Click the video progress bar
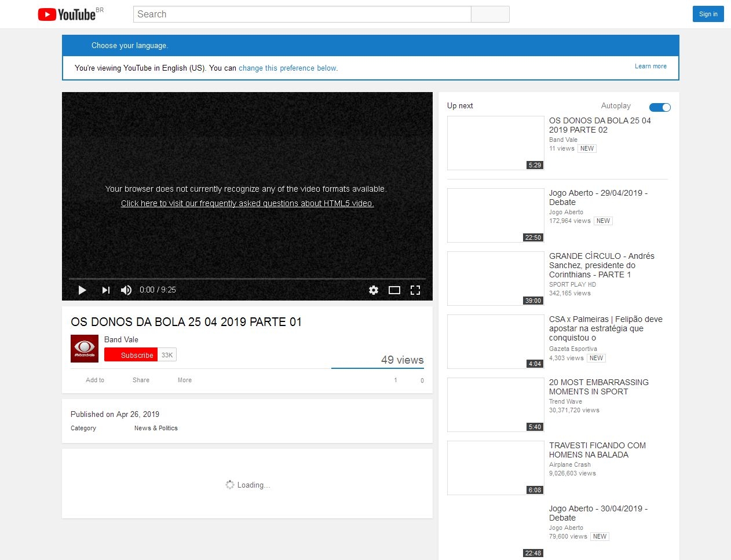Screen dimensions: 731x560 pos(247,279)
